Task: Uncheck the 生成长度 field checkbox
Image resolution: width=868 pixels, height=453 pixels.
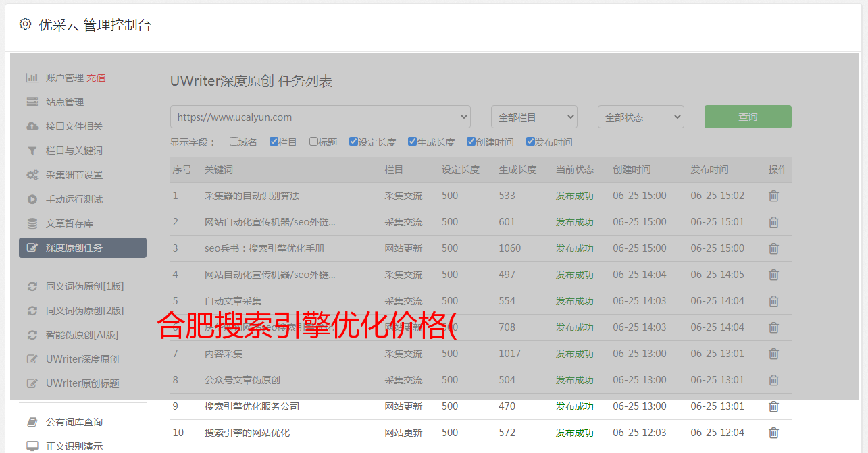Action: [x=412, y=142]
